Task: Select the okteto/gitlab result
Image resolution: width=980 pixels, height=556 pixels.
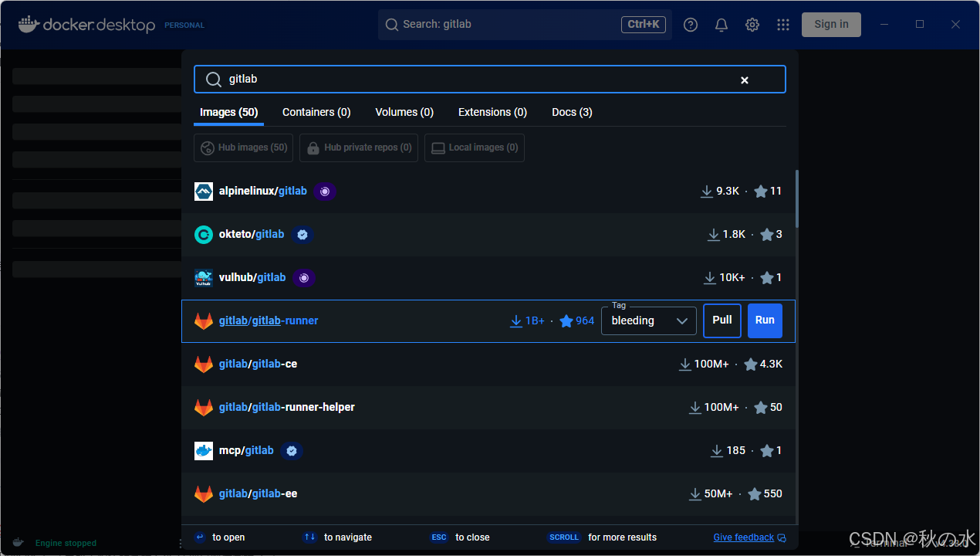Action: click(488, 234)
